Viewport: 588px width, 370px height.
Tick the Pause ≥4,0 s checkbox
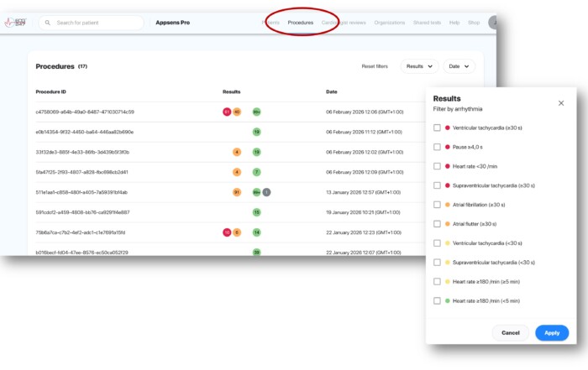point(437,147)
